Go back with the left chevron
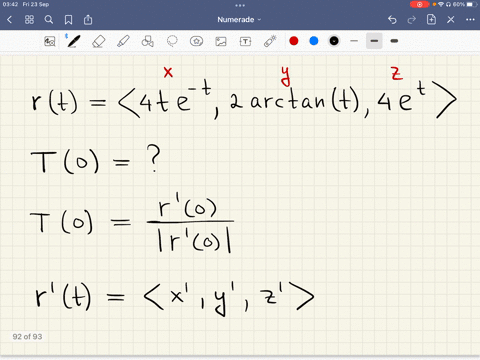Image resolution: width=480 pixels, height=360 pixels. (9, 20)
